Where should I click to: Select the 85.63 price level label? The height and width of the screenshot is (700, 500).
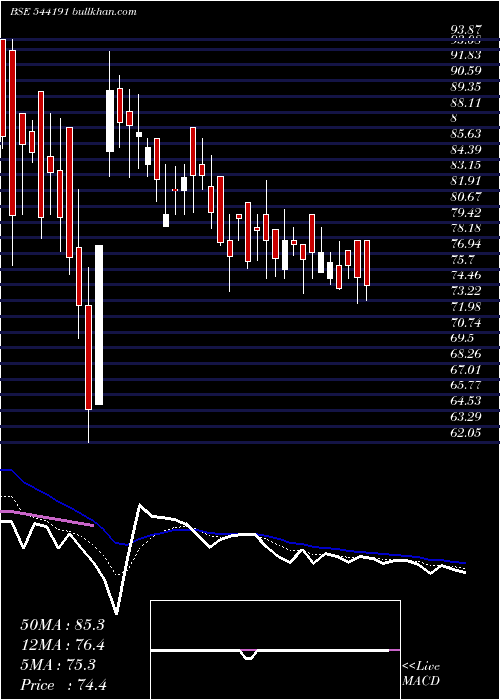[466, 134]
